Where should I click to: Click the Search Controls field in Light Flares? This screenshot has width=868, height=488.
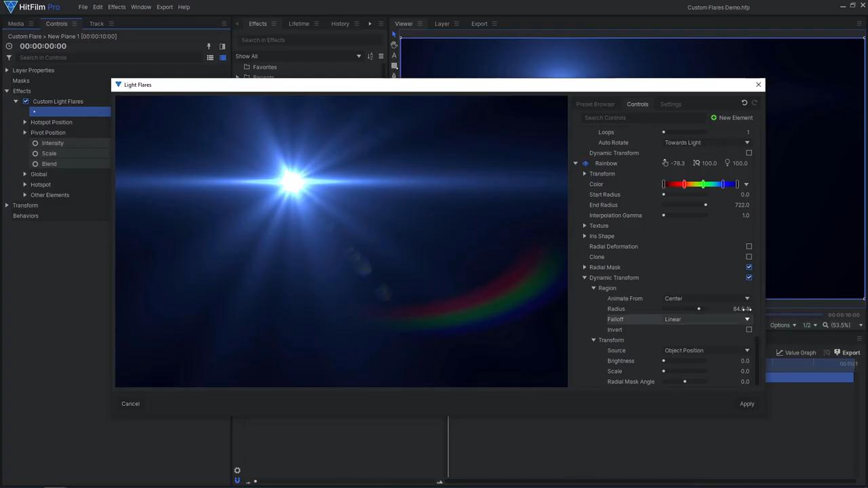(644, 118)
